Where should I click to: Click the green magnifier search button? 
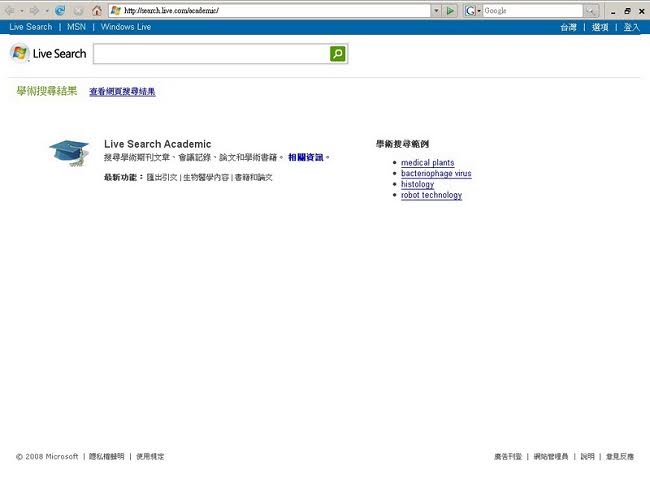point(337,53)
